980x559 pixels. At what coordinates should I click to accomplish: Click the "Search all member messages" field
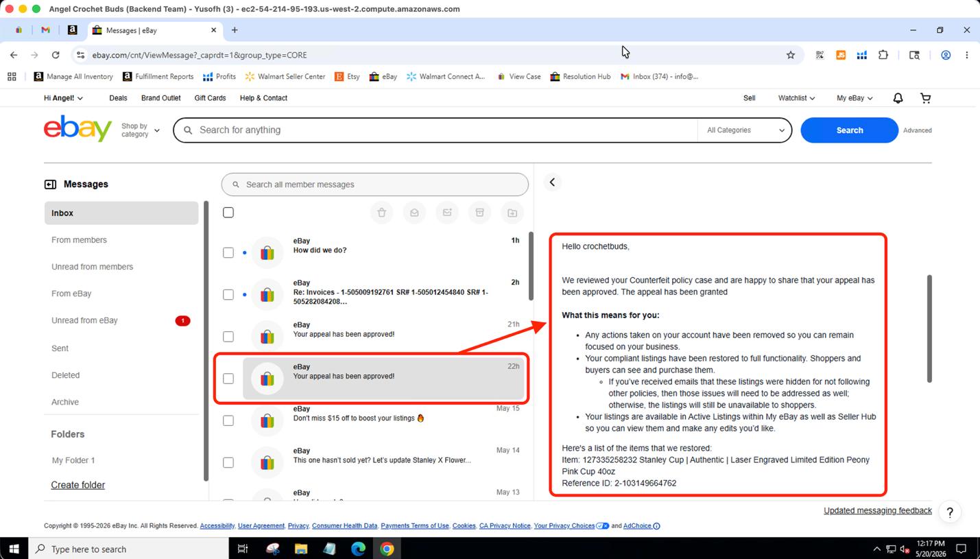[375, 185]
